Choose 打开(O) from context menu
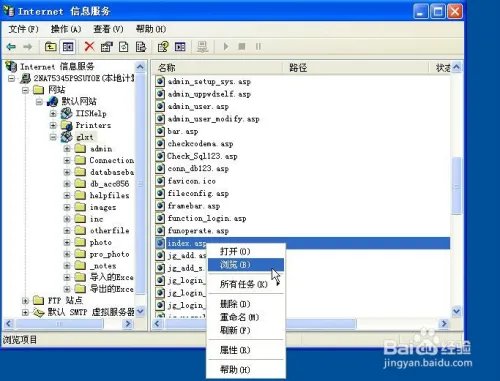Viewport: 500px width, 381px height. click(x=246, y=251)
